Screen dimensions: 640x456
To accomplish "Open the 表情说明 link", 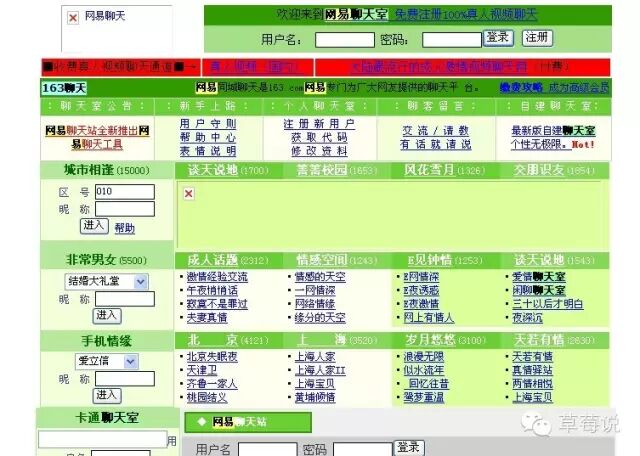I will point(208,151).
